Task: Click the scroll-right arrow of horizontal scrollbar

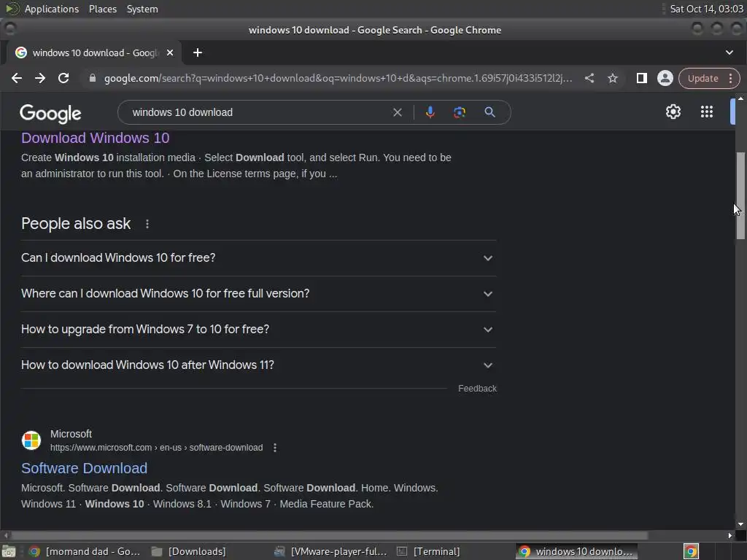Action: pyautogui.click(x=730, y=536)
